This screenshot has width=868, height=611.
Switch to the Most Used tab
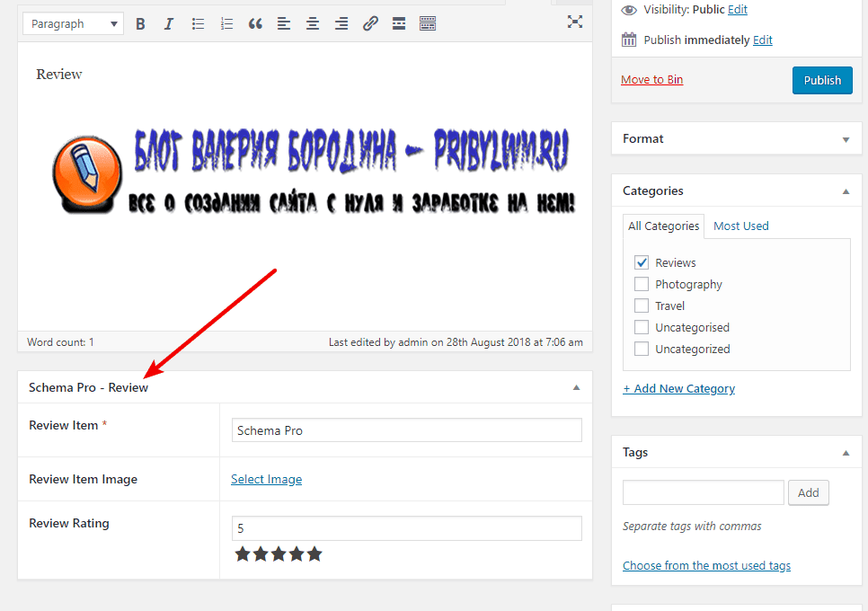pyautogui.click(x=740, y=226)
